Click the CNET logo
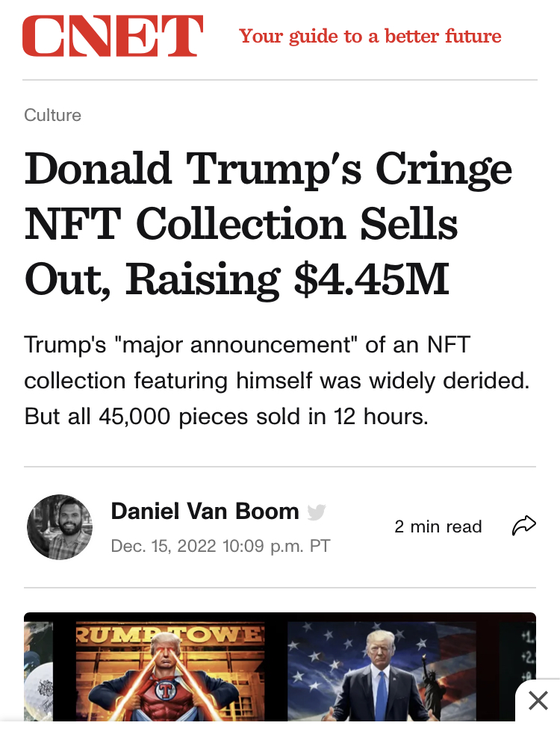 tap(112, 37)
